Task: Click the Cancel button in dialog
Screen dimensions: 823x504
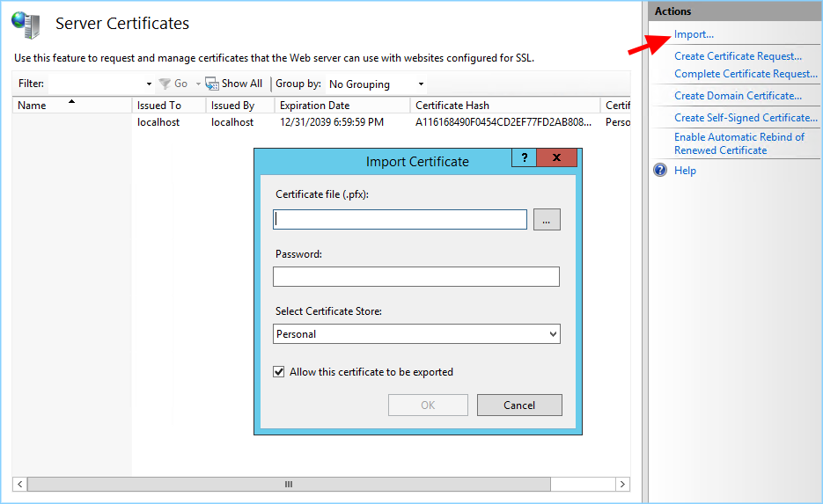Action: pos(519,405)
